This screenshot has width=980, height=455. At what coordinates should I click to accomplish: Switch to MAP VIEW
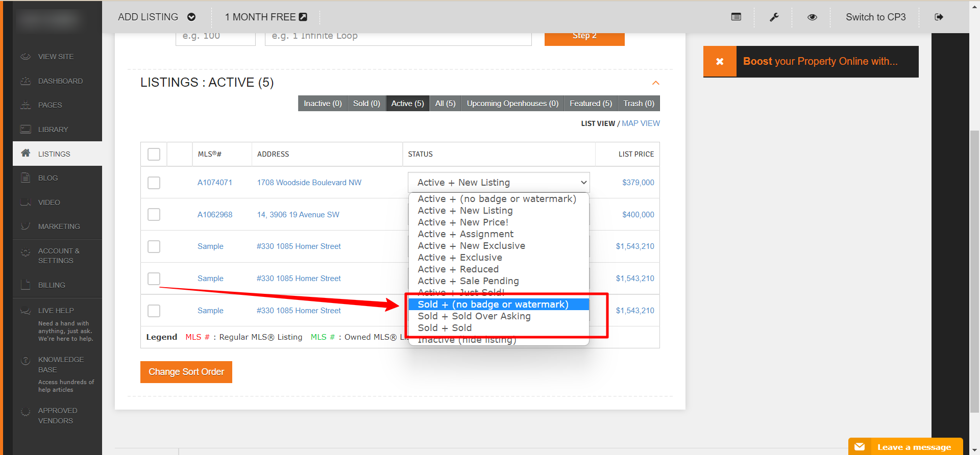click(x=641, y=123)
